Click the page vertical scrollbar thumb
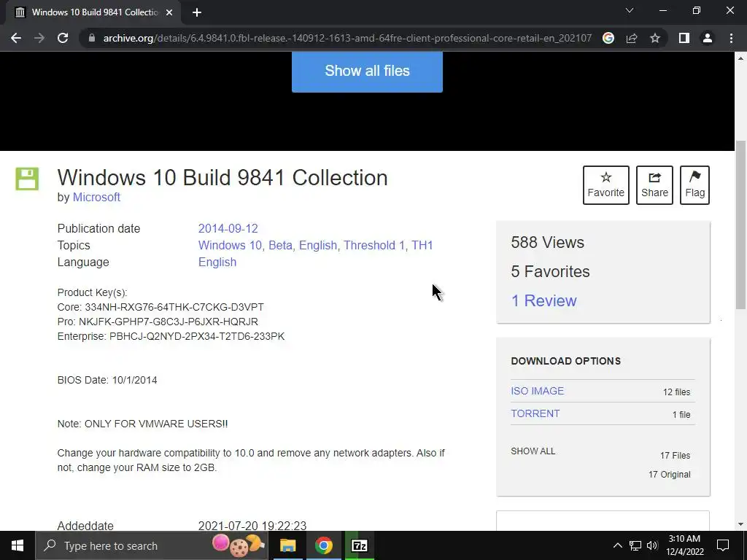The width and height of the screenshot is (747, 560). [x=740, y=225]
